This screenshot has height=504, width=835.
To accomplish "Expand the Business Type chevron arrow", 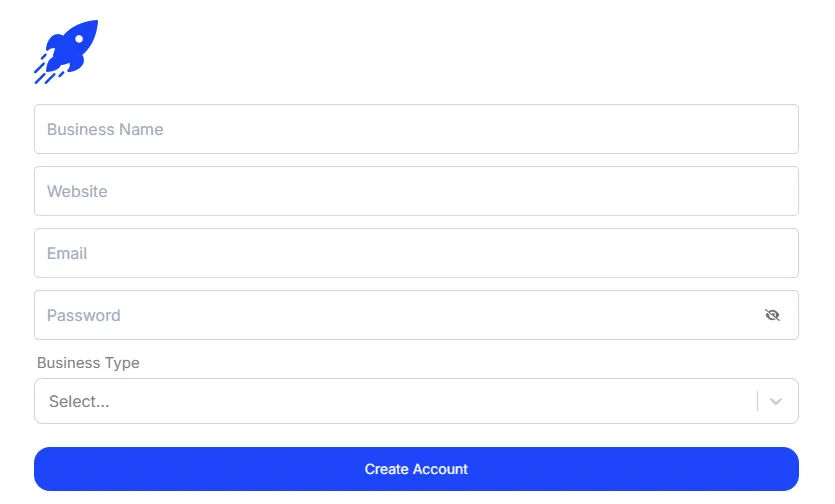I will (x=776, y=401).
